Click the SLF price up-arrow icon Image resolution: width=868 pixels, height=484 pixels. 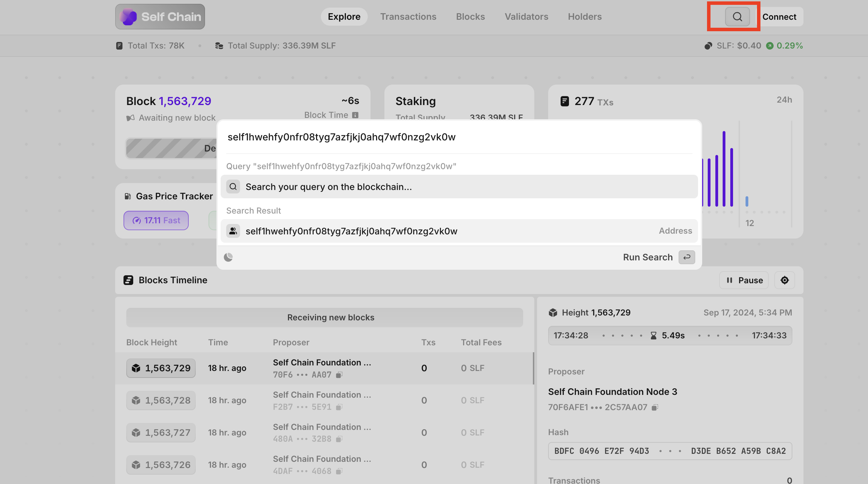click(x=770, y=46)
